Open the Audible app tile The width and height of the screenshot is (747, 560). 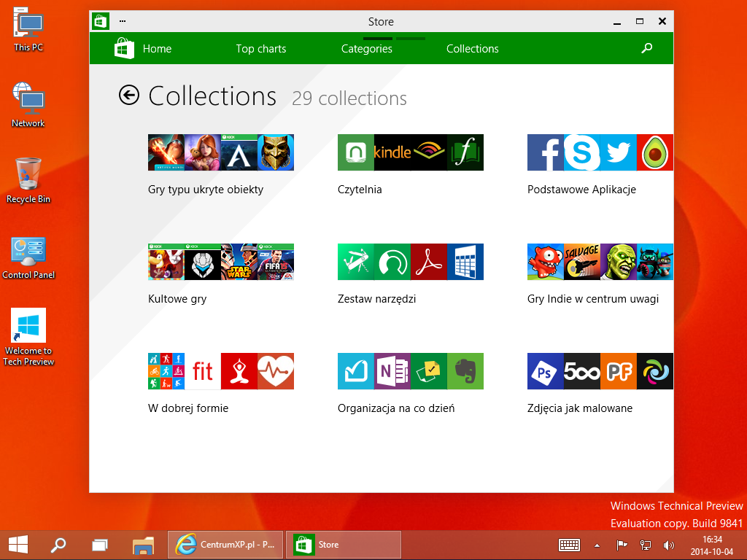[429, 152]
